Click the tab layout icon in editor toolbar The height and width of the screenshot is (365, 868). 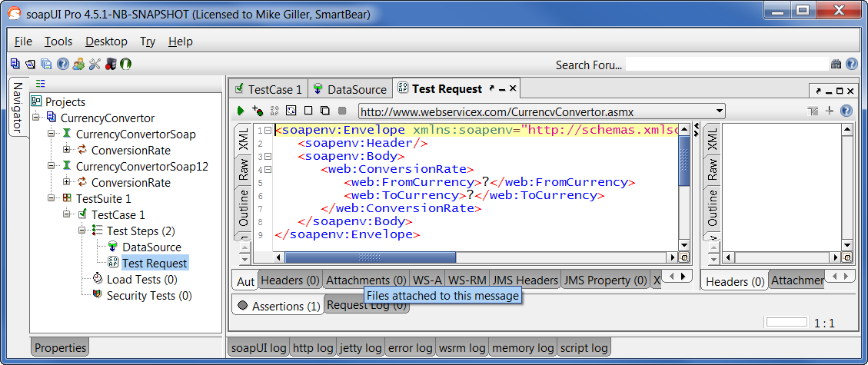[813, 111]
